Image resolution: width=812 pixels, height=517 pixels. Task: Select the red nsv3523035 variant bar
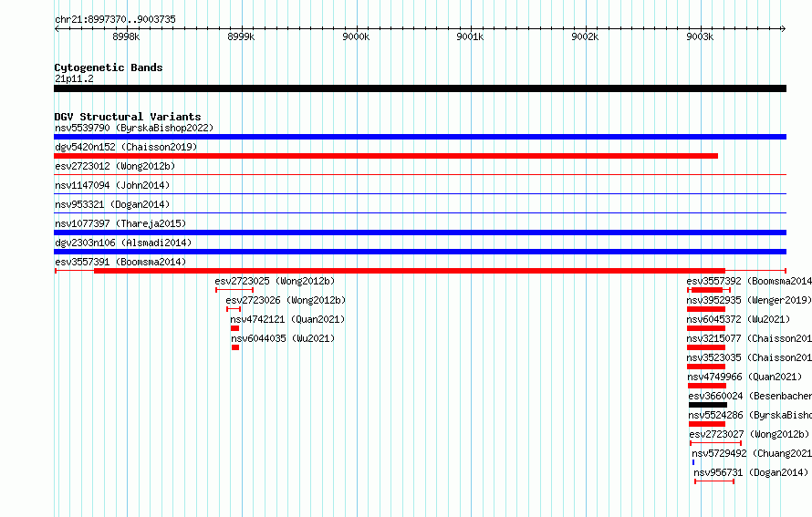[706, 367]
